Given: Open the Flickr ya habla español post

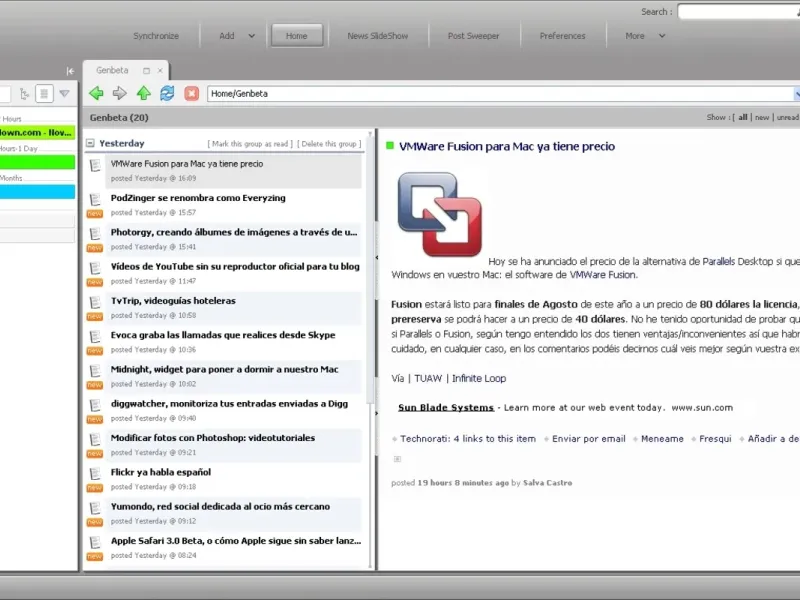Looking at the screenshot, I should pyautogui.click(x=161, y=472).
